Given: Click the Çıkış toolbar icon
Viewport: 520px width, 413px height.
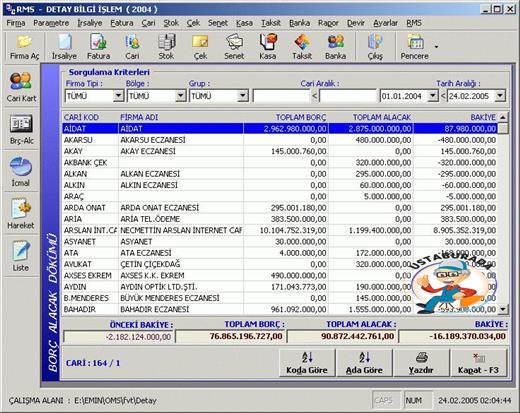Looking at the screenshot, I should (375, 47).
